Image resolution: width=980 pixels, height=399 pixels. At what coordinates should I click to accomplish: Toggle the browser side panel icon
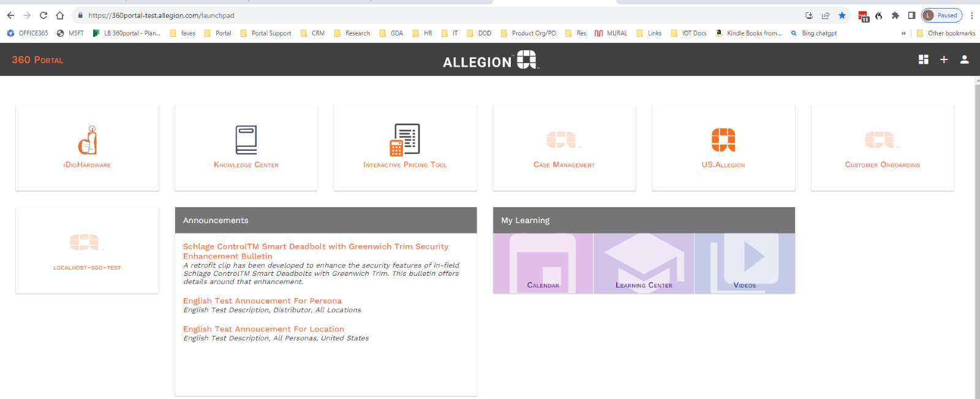(911, 15)
